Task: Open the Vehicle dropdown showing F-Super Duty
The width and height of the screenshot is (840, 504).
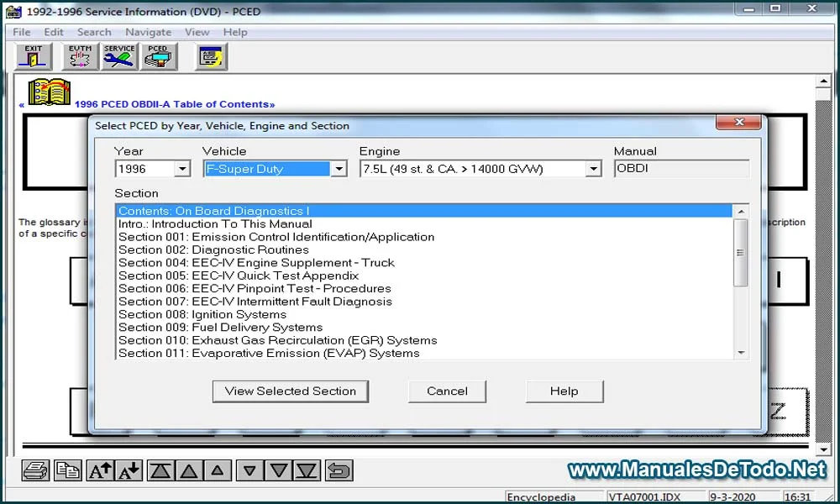Action: pos(339,169)
